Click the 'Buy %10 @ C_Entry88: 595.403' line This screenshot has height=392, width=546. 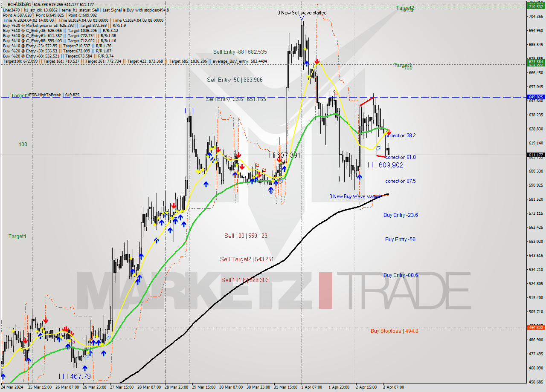[59, 41]
